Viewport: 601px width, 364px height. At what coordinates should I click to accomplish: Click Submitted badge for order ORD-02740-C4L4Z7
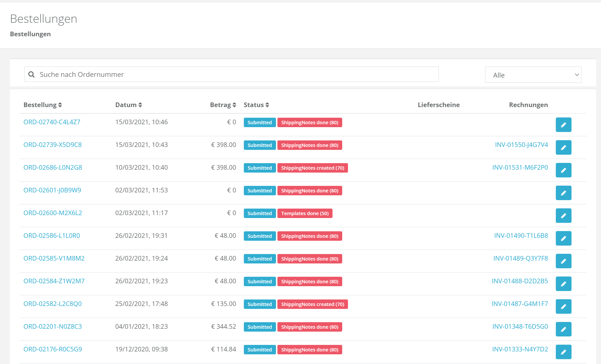260,123
